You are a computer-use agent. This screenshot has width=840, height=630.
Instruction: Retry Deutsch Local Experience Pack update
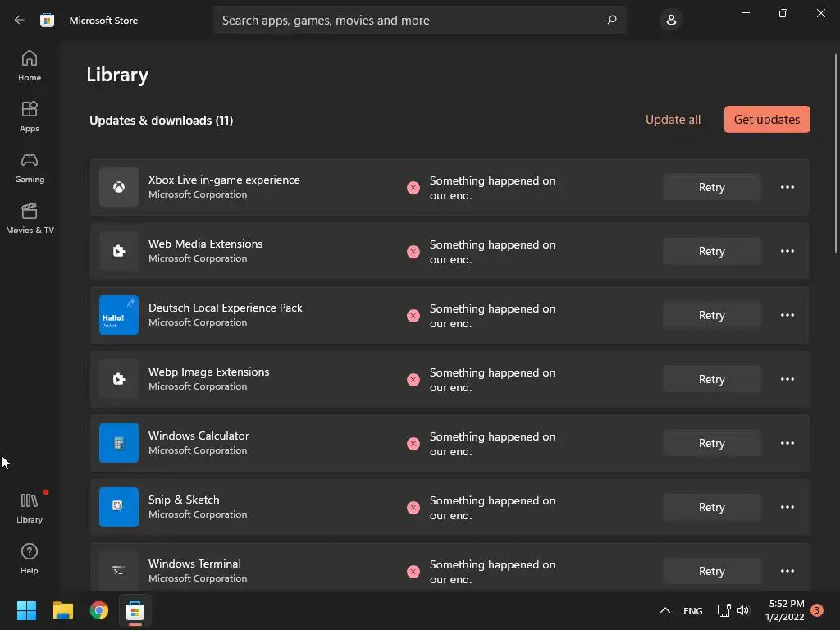pyautogui.click(x=711, y=315)
